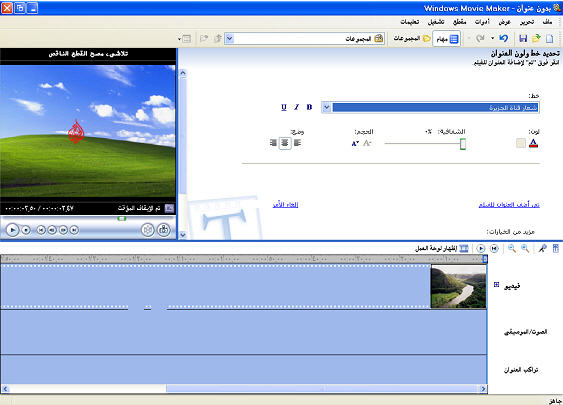Zoom out the timeline with minus magnifier

click(x=512, y=248)
